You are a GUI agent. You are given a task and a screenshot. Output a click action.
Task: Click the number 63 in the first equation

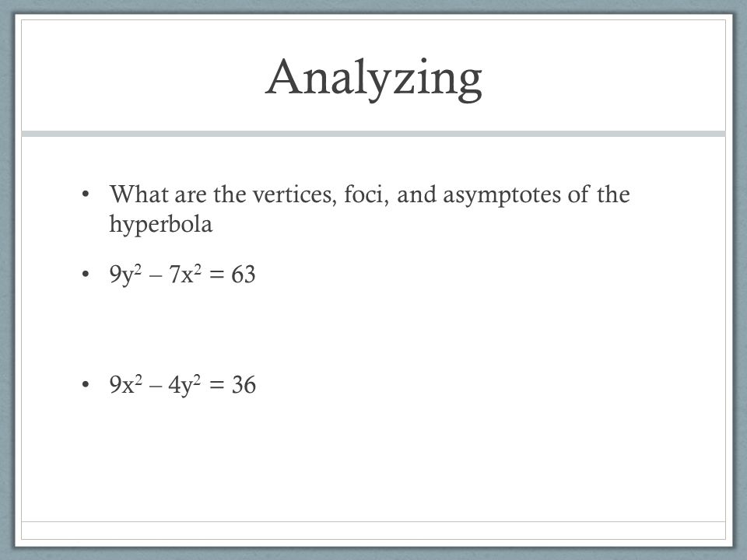pyautogui.click(x=244, y=275)
